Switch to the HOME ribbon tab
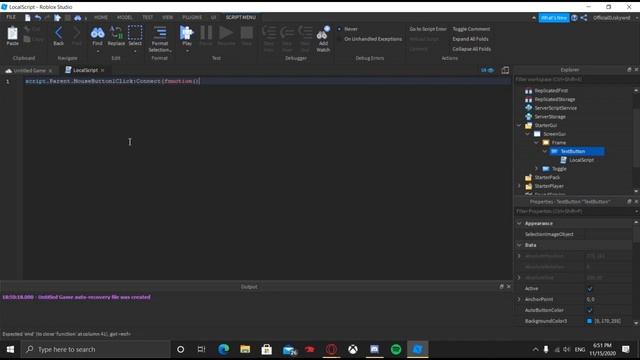Viewport: 640px width, 360px height. pos(101,18)
